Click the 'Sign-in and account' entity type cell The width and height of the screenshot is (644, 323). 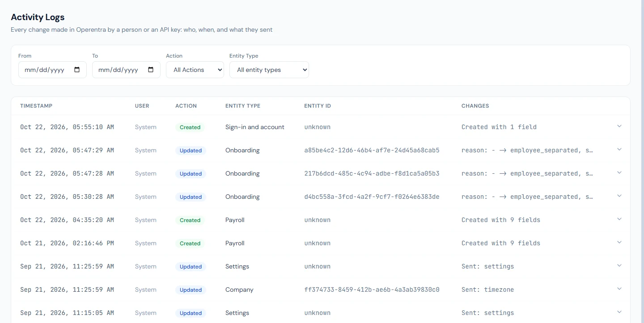pyautogui.click(x=255, y=127)
